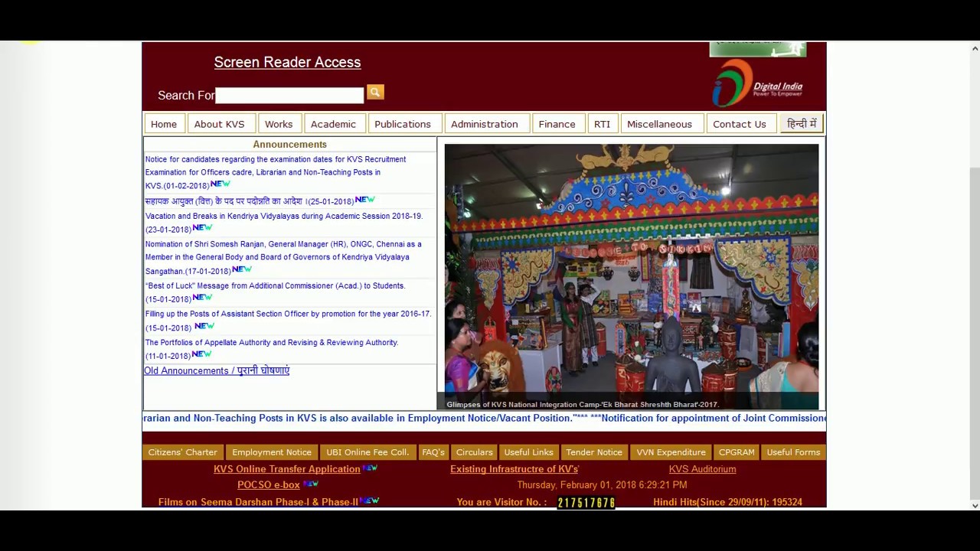Open the Useful Links button

coord(529,452)
